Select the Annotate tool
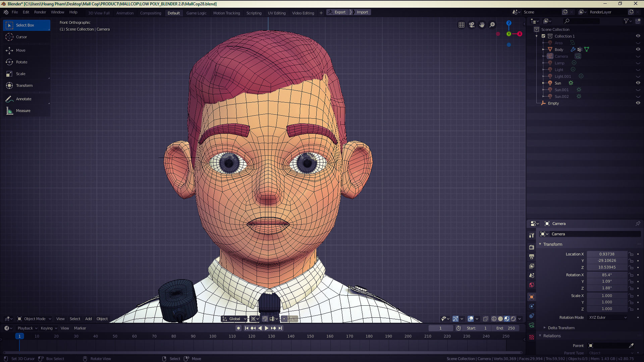The width and height of the screenshot is (644, 362). click(x=23, y=99)
